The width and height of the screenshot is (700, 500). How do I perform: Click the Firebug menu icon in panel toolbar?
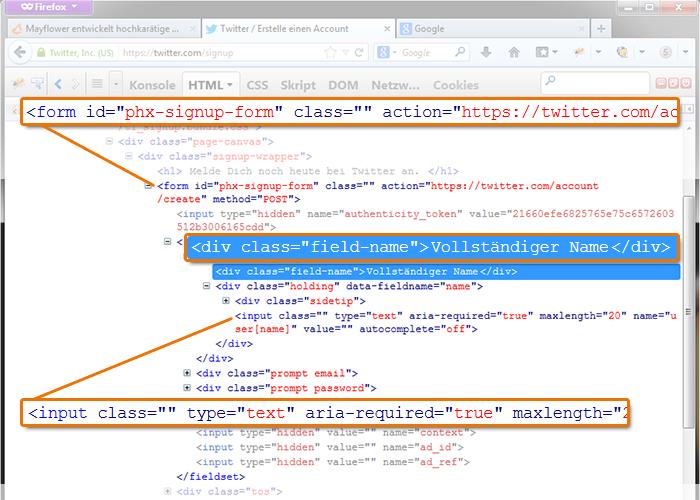pyautogui.click(x=18, y=83)
